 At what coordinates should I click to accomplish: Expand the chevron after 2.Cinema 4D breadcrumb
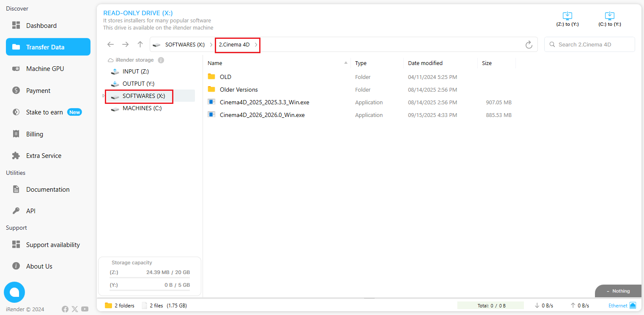(x=256, y=45)
